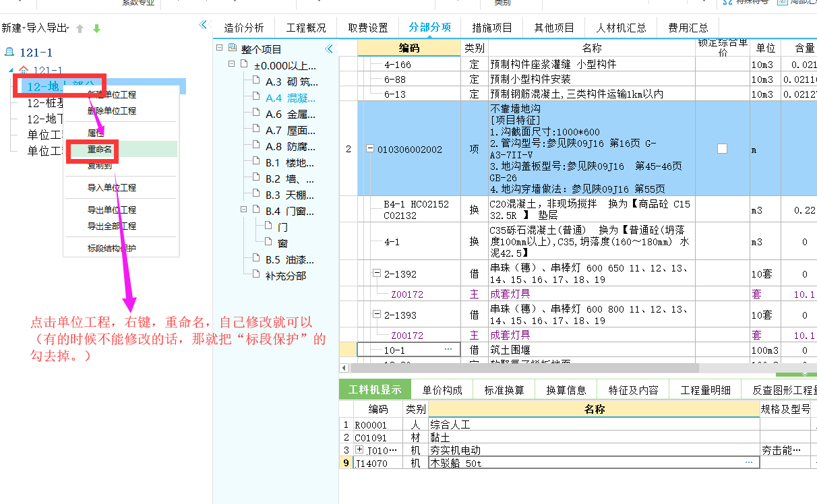
Task: Select the A.6 金属 tree item
Action: click(290, 114)
